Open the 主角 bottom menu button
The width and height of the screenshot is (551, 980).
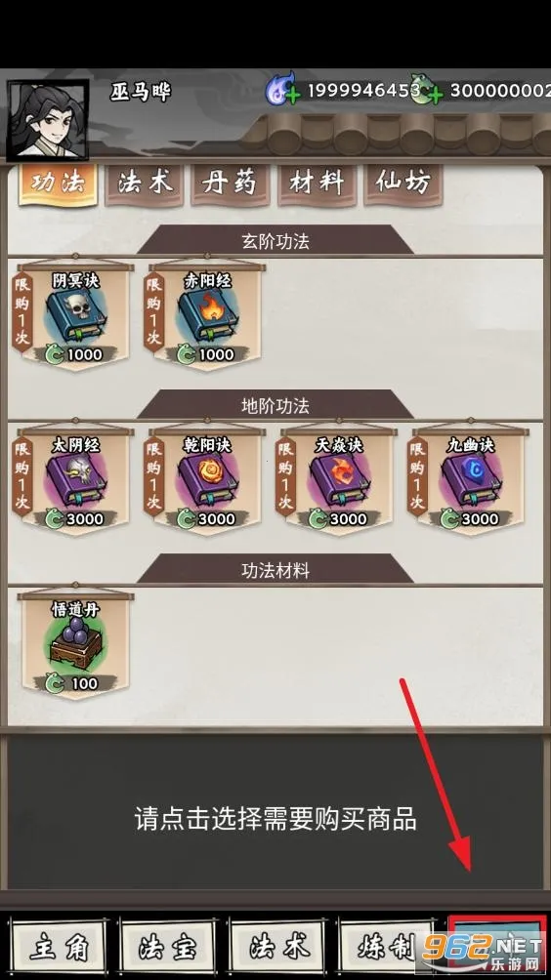[60, 948]
